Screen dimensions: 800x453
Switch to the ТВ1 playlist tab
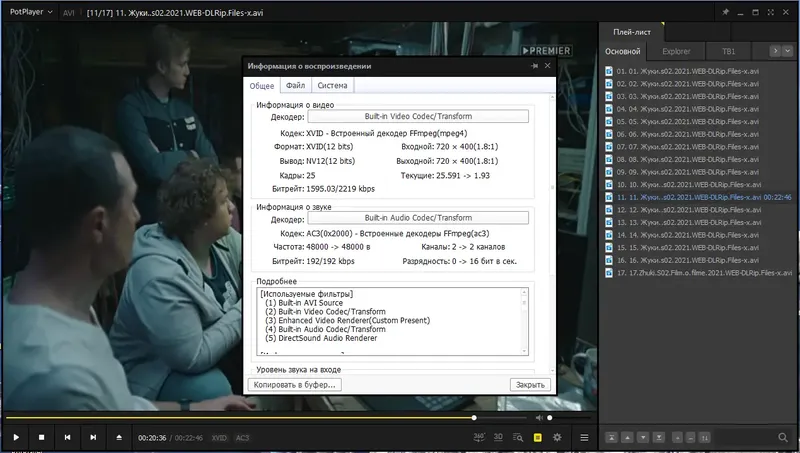click(729, 52)
